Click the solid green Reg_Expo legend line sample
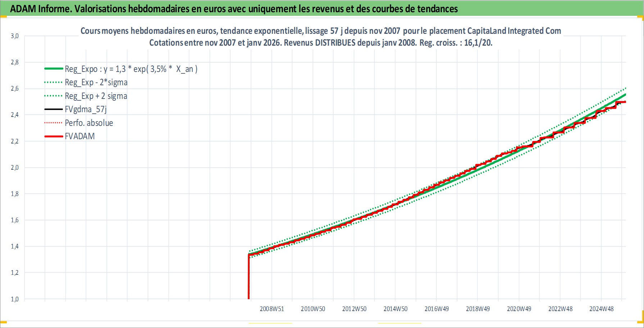The height and width of the screenshot is (328, 644). 54,69
